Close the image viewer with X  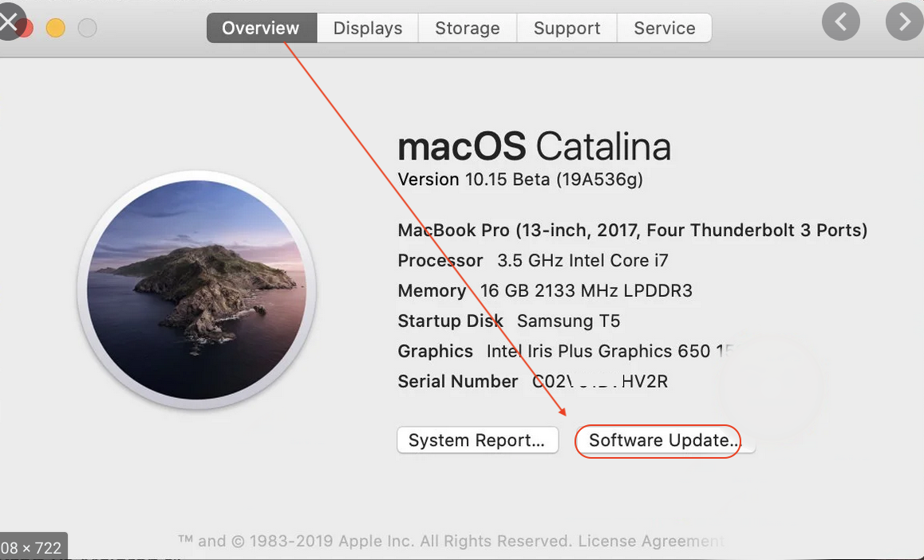[10, 22]
